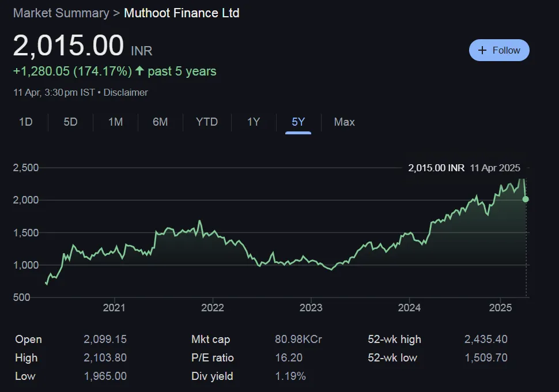The height and width of the screenshot is (392, 559).
Task: Click the 52-wk low value 1,509.70
Action: pos(486,358)
